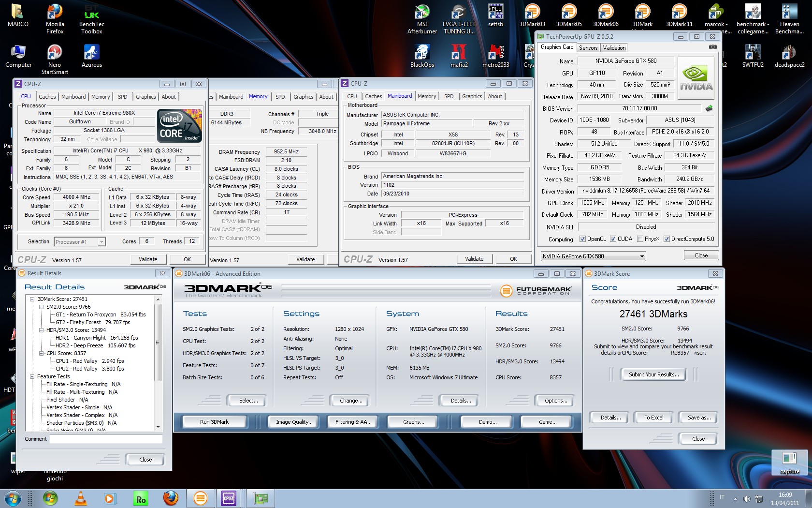Click the Image Quality button
Image resolution: width=812 pixels, height=508 pixels.
294,422
